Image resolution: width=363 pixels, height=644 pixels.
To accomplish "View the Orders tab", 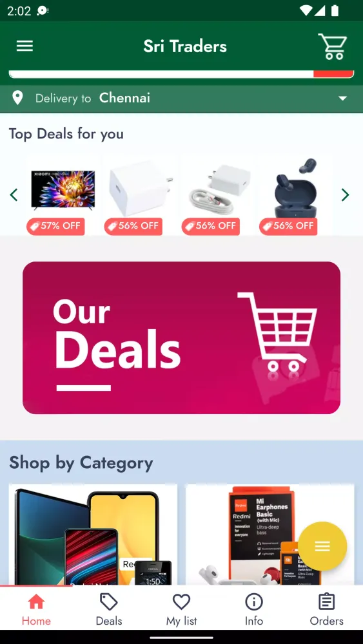I will click(326, 609).
